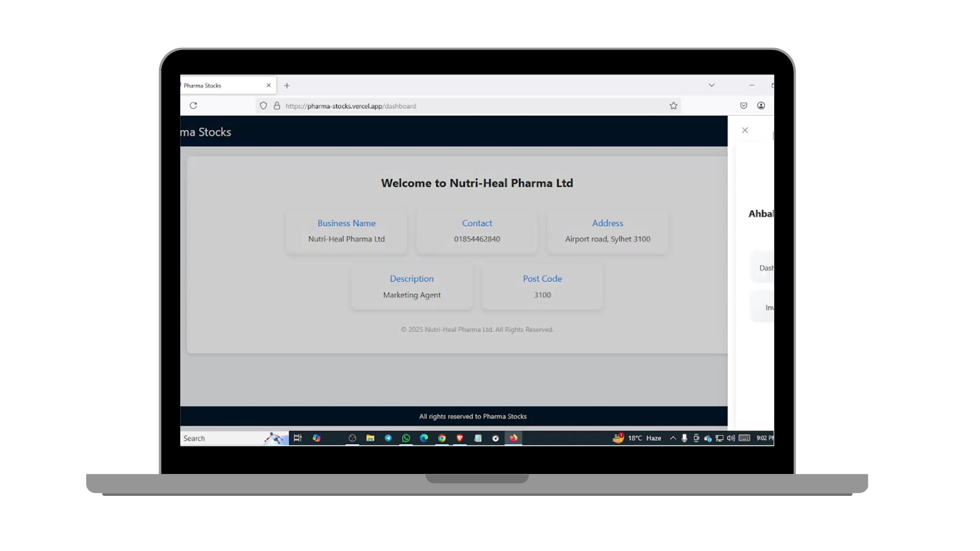
Task: Open File Explorer from the taskbar
Action: pos(370,438)
